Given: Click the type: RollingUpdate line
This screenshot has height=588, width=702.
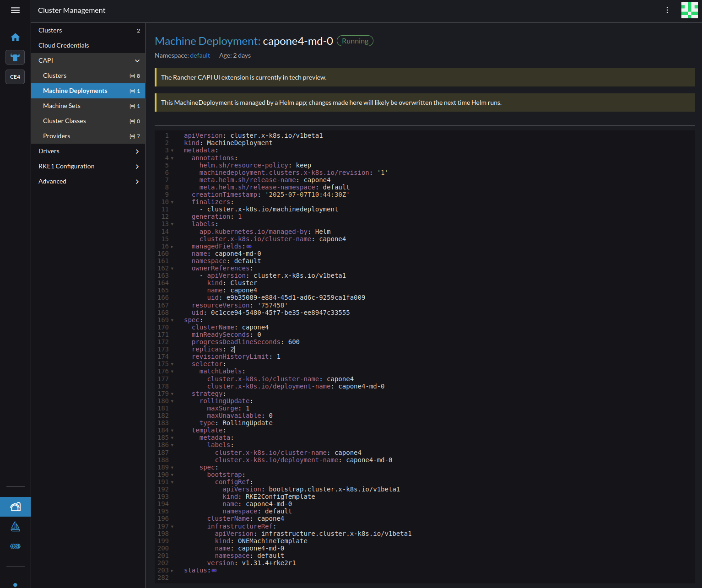Looking at the screenshot, I should point(236,423).
